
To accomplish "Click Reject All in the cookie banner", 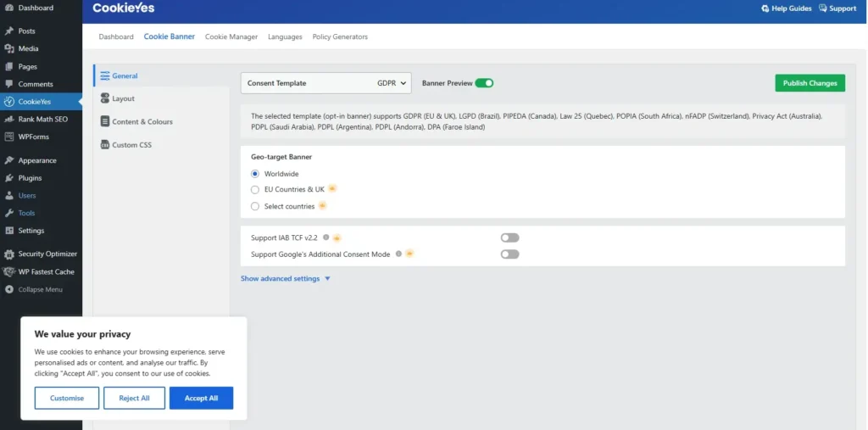I will coord(134,398).
